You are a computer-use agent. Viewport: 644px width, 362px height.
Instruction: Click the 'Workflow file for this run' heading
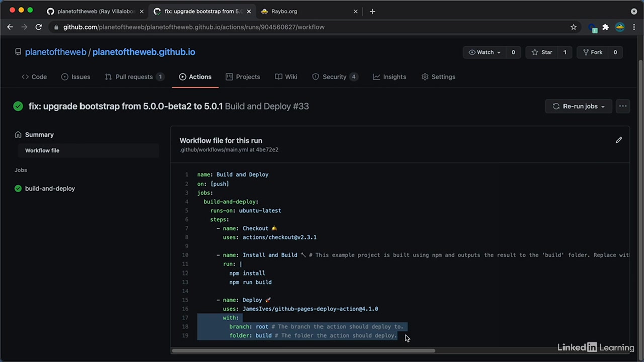pos(221,141)
